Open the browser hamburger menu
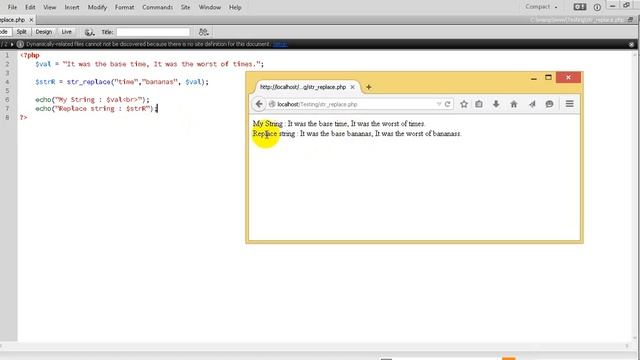 570,104
